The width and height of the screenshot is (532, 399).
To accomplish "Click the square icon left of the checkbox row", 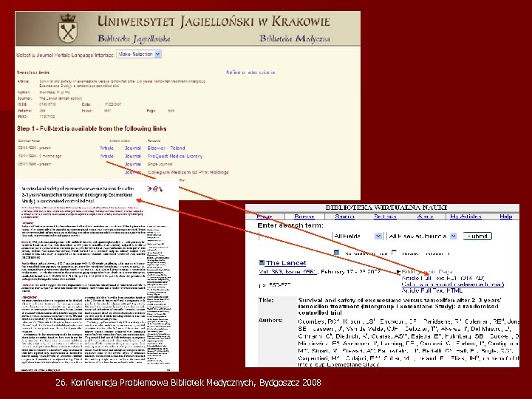I will 337,253.
